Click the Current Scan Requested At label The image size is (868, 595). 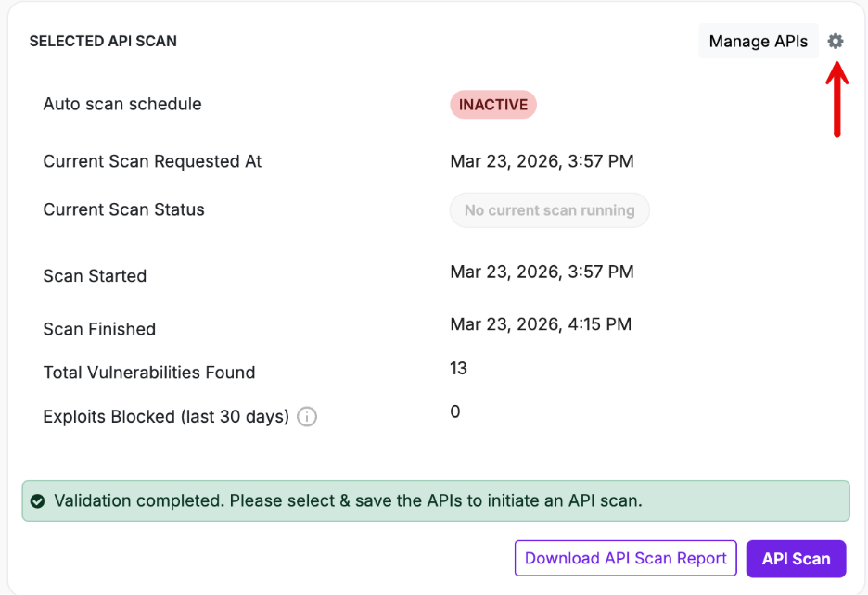tap(152, 161)
